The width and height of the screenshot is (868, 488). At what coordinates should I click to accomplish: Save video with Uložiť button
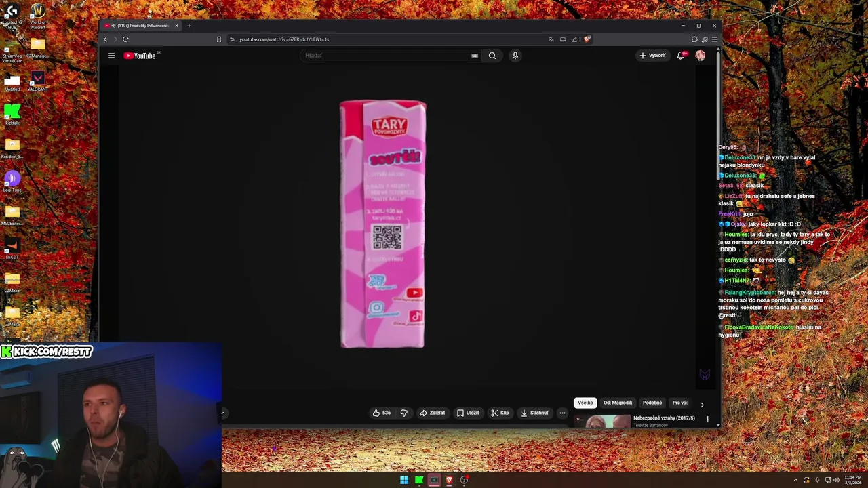469,413
